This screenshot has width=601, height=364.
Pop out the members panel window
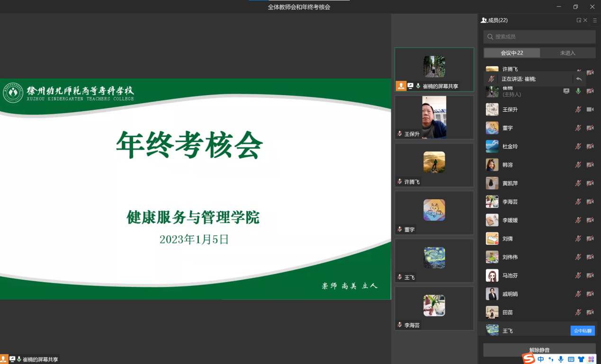[x=579, y=20]
